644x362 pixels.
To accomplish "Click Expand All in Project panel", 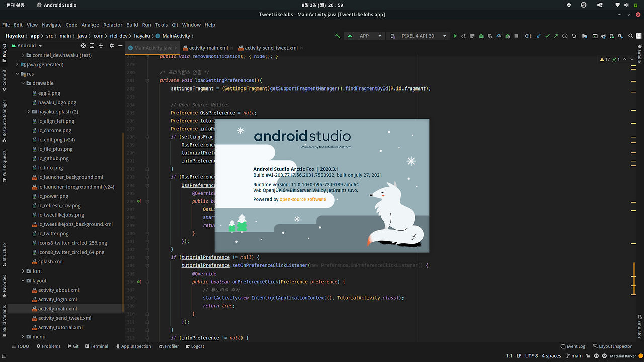I will [92, 45].
